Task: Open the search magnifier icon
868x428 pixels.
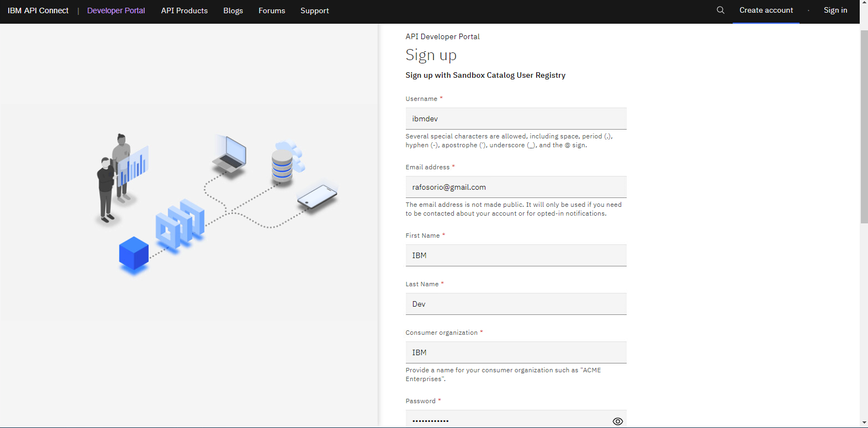Action: [720, 10]
